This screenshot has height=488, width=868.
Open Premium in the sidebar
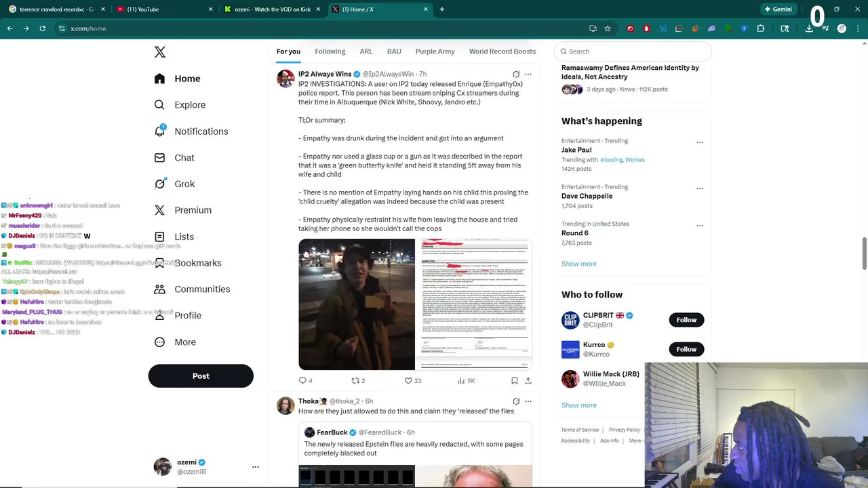(x=182, y=210)
